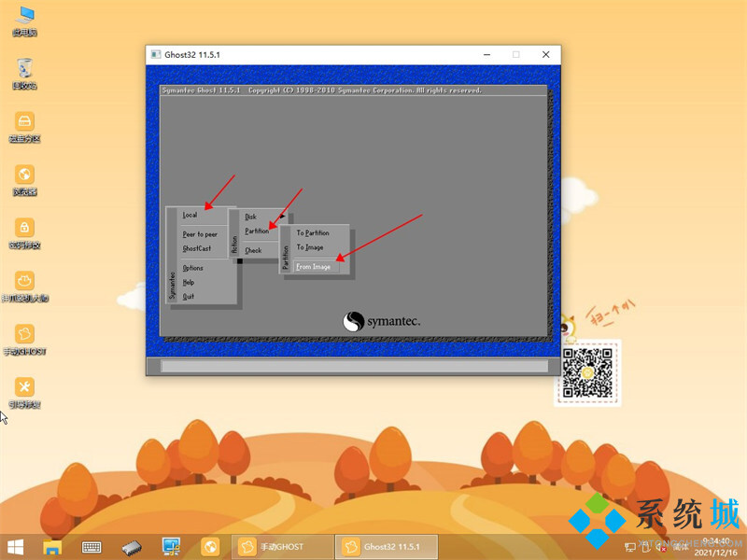Image resolution: width=747 pixels, height=560 pixels.
Task: Select Check in the Action submenu
Action: click(x=253, y=250)
